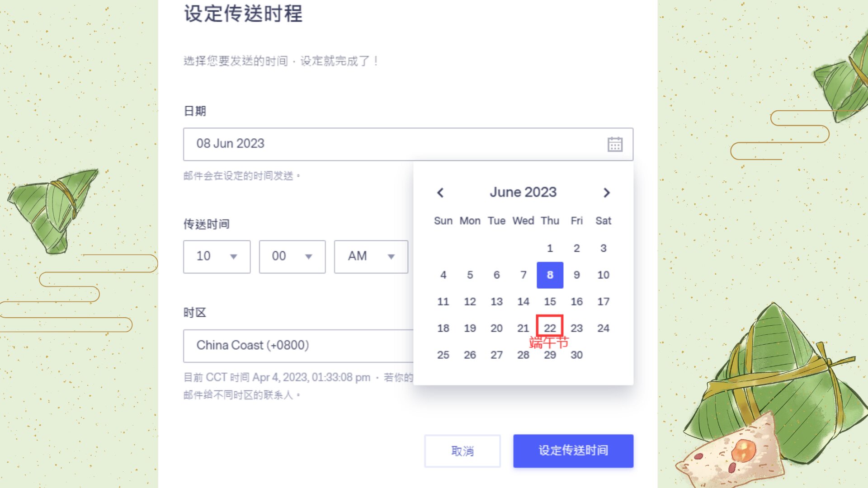Click the 取消 cancel button
868x488 pixels.
point(462,451)
